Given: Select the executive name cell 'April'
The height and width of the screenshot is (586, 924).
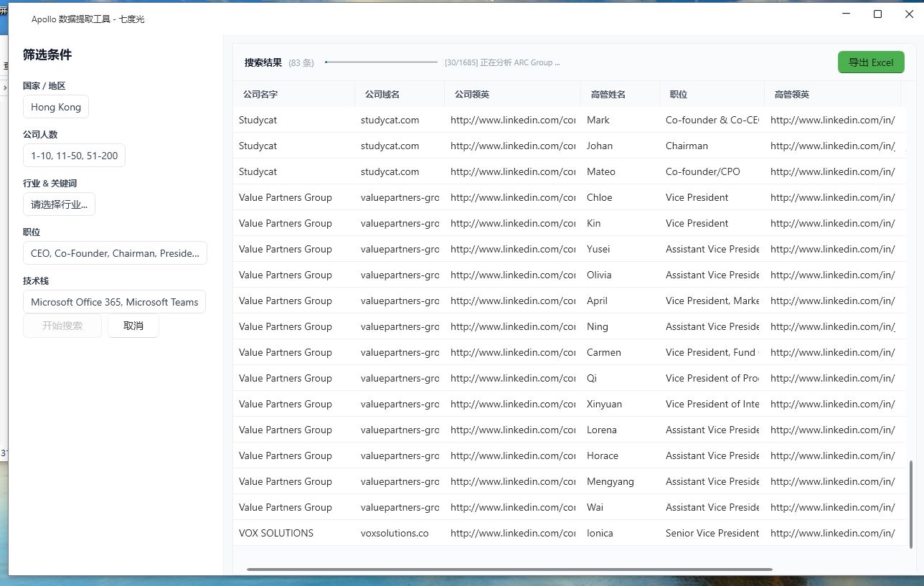Looking at the screenshot, I should coord(621,301).
